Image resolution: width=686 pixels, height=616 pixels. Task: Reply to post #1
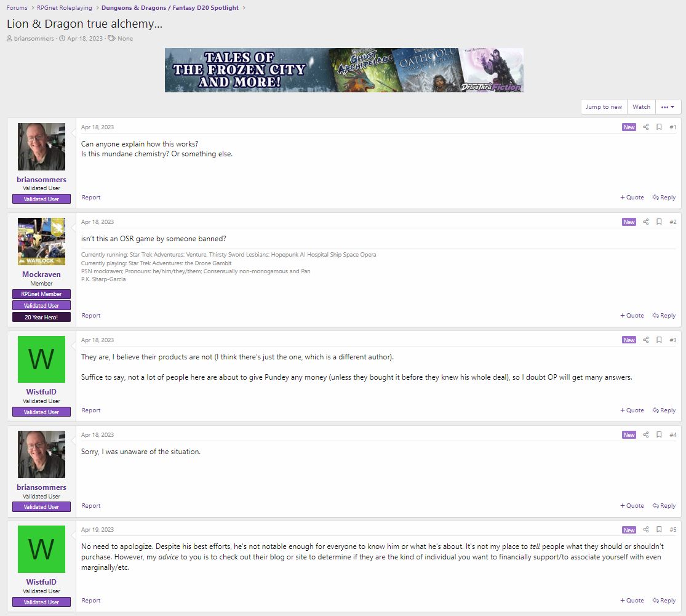[664, 198]
